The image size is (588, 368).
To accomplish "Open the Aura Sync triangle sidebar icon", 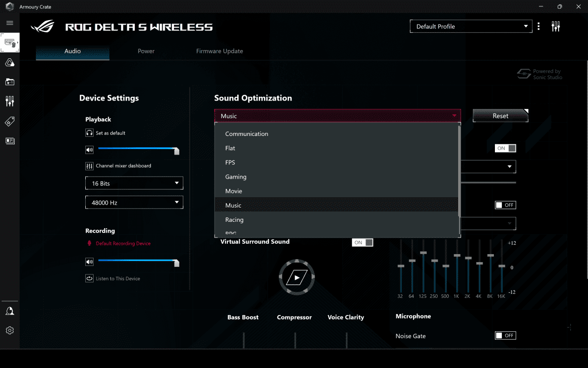I will coord(10,62).
